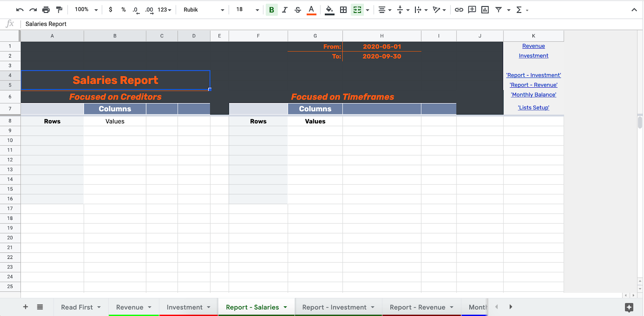Open filter views dropdown arrow
Viewport: 644px width, 316px height.
tap(509, 10)
